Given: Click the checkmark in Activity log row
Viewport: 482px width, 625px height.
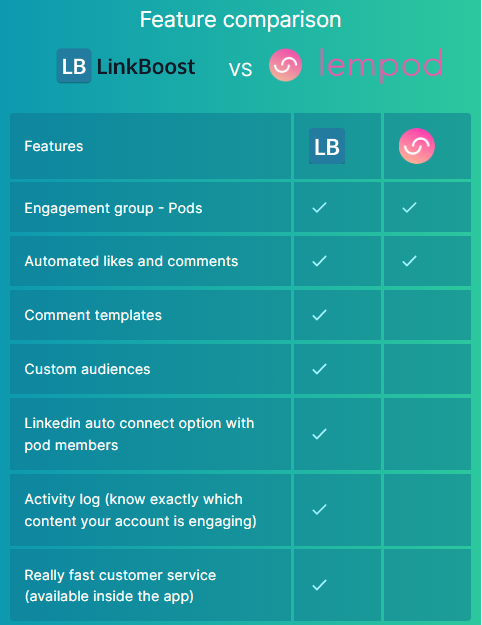Looking at the screenshot, I should [x=319, y=509].
